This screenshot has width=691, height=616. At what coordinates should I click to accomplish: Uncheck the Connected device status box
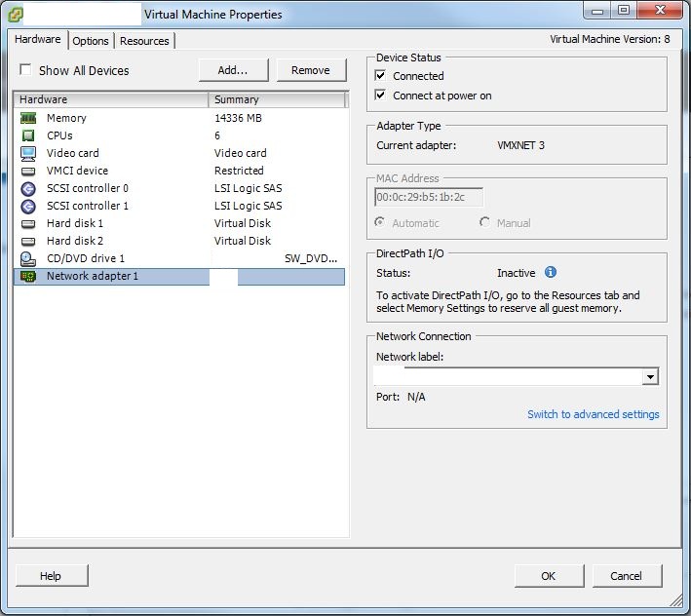(x=381, y=76)
